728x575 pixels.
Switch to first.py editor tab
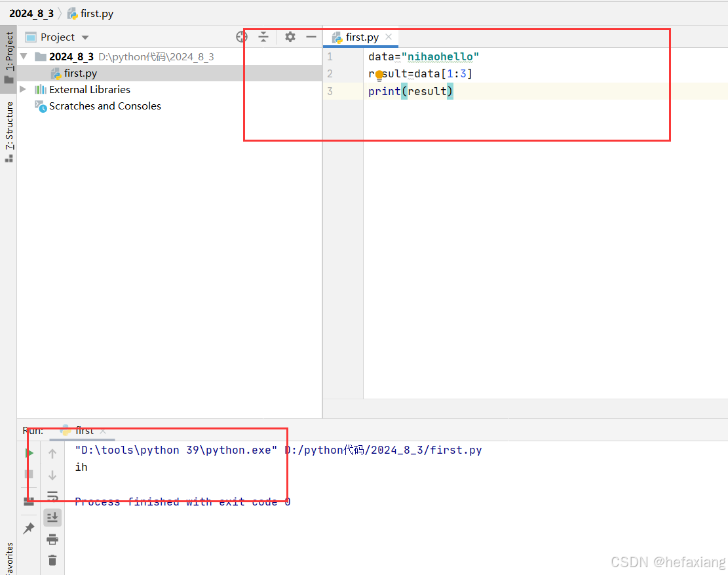click(x=362, y=37)
